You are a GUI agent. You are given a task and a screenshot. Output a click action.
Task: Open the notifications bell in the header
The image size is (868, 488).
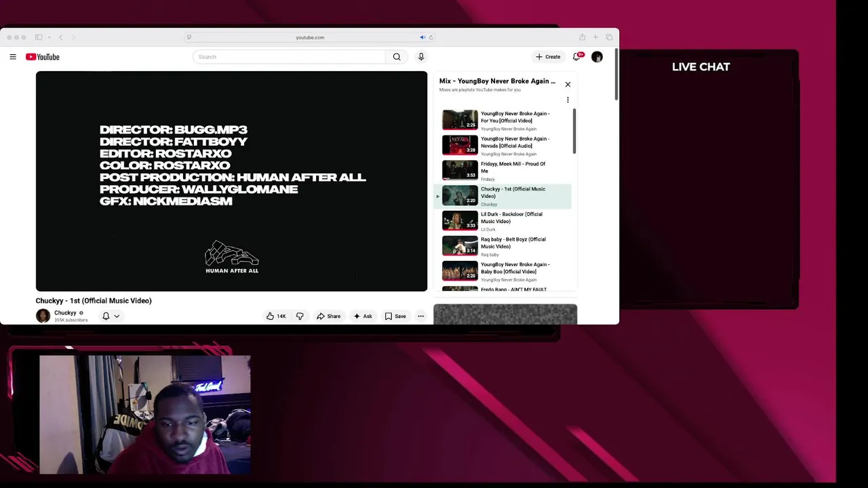577,57
